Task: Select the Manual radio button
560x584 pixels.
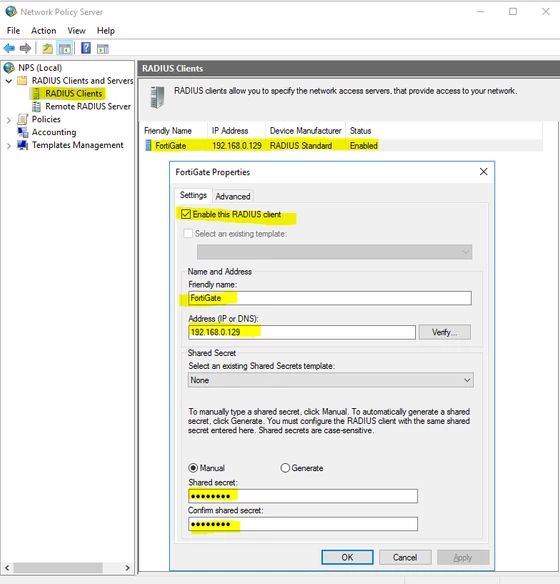Action: coord(193,468)
